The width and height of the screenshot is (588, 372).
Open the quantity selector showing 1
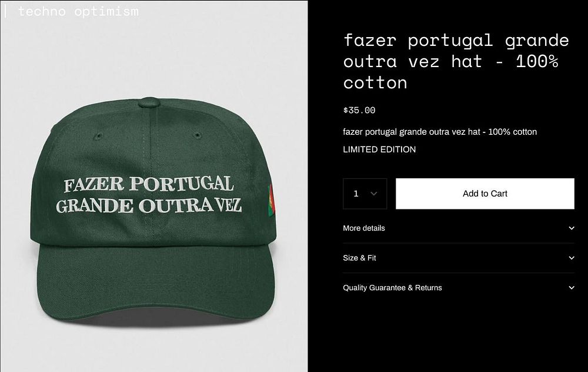click(x=365, y=194)
